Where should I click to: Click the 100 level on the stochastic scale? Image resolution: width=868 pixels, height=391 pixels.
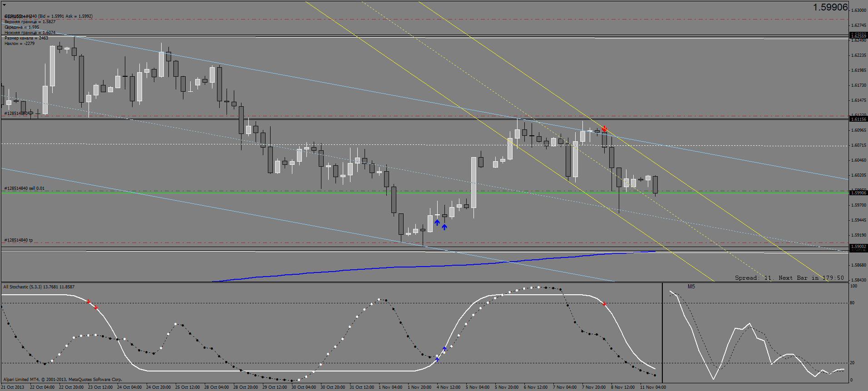pyautogui.click(x=853, y=286)
